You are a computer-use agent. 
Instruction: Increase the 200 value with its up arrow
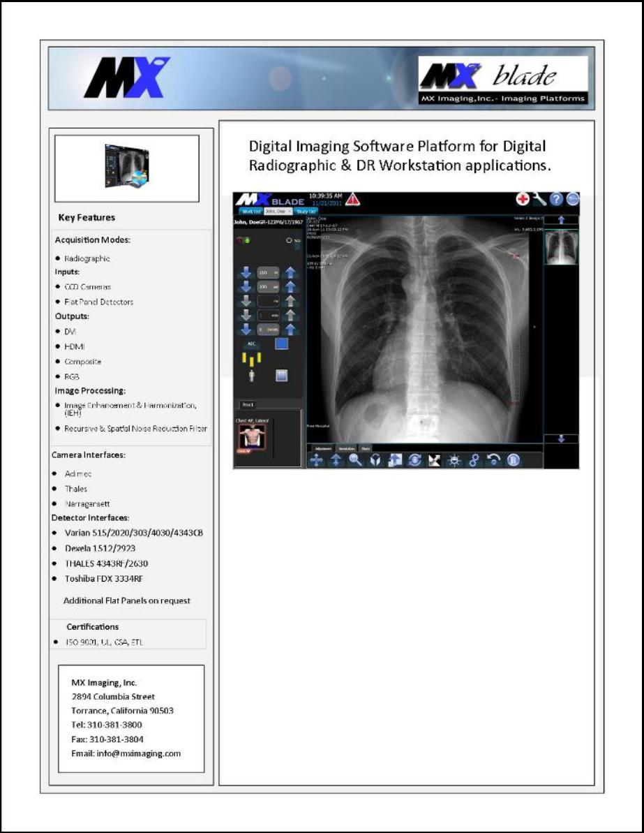[x=290, y=287]
